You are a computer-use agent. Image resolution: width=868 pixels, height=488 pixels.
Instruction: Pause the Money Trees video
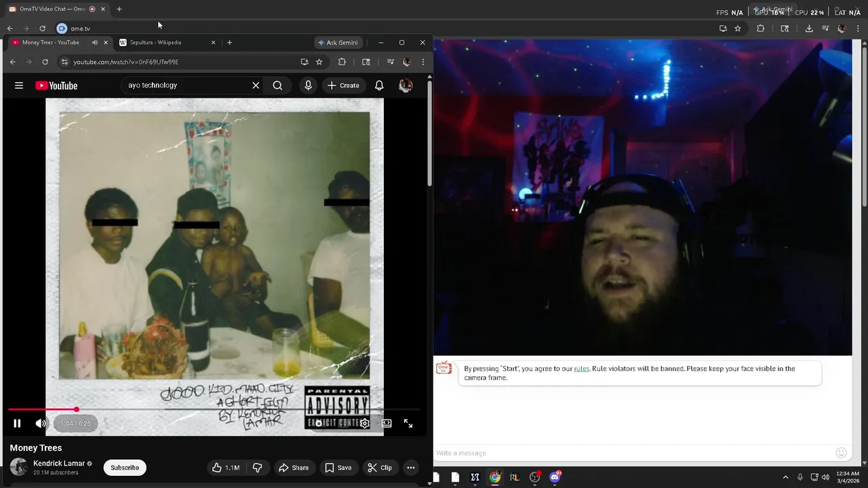pos(18,424)
